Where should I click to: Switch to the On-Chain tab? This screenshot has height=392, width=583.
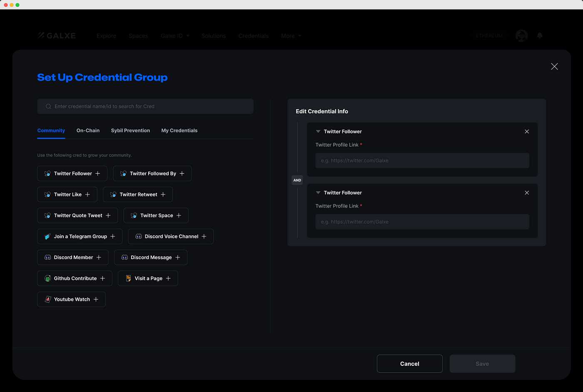pyautogui.click(x=88, y=130)
